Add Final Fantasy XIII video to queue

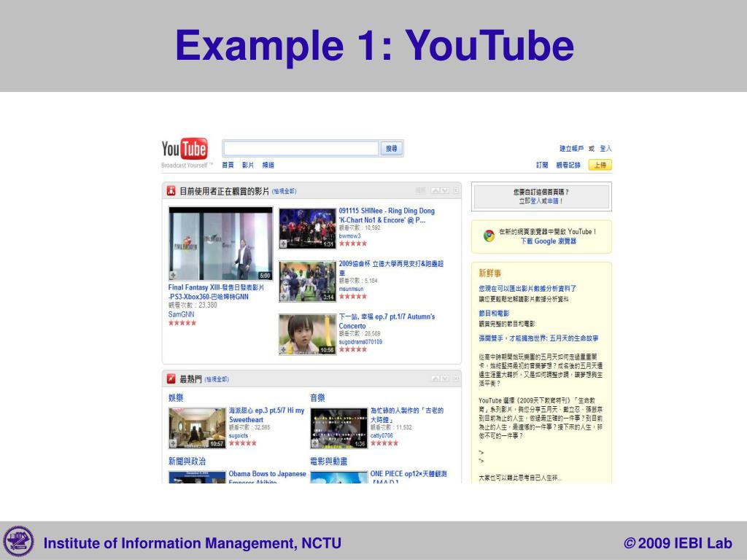tap(173, 275)
